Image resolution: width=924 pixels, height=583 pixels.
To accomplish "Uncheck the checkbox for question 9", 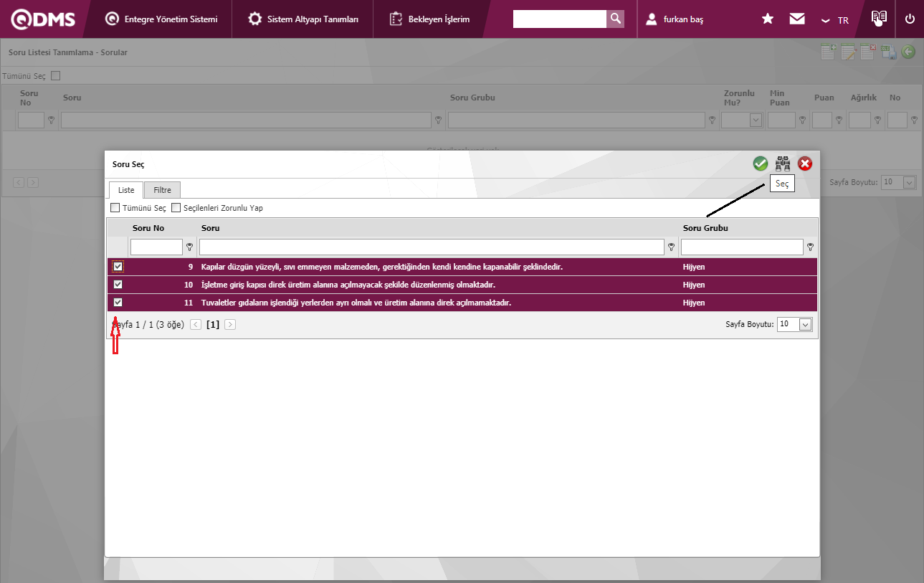I will pos(118,267).
